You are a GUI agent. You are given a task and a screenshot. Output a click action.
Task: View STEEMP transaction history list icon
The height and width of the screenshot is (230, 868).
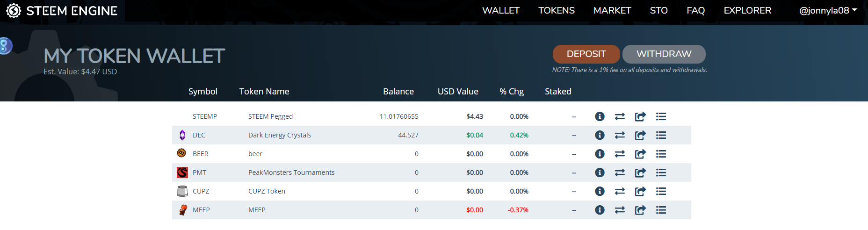(x=661, y=116)
